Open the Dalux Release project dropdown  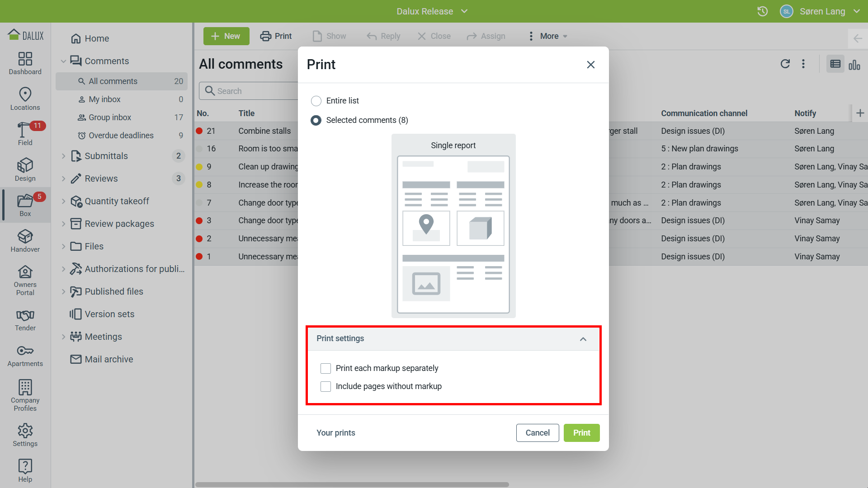point(433,11)
